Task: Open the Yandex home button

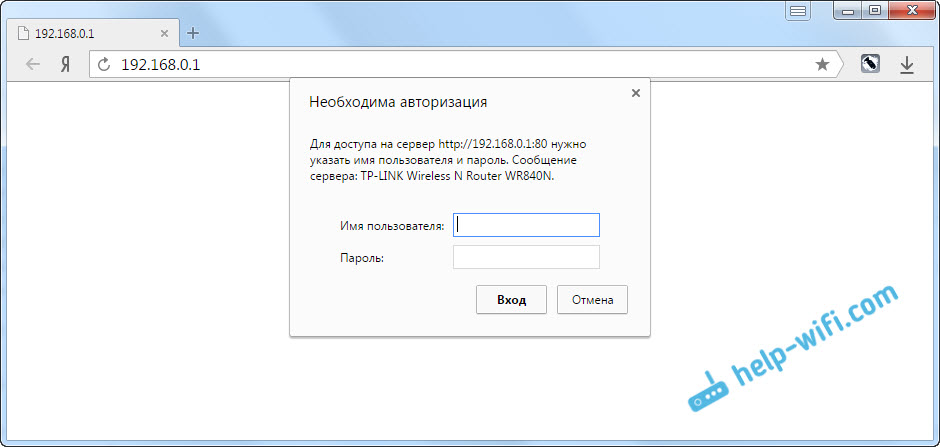Action: point(65,65)
